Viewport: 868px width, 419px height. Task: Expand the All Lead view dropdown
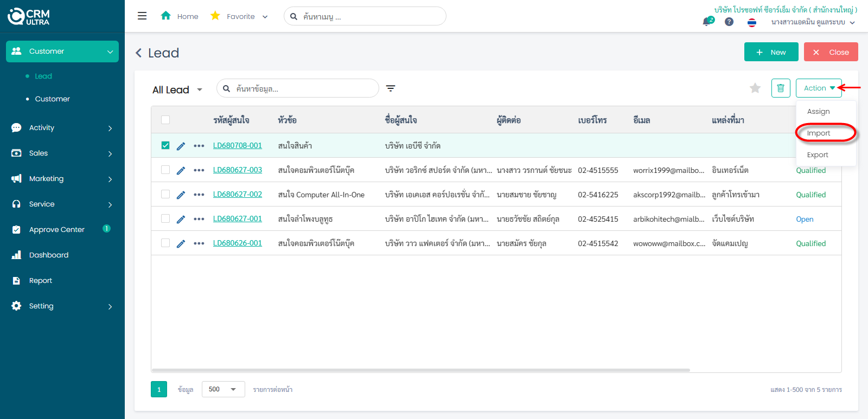click(x=199, y=90)
